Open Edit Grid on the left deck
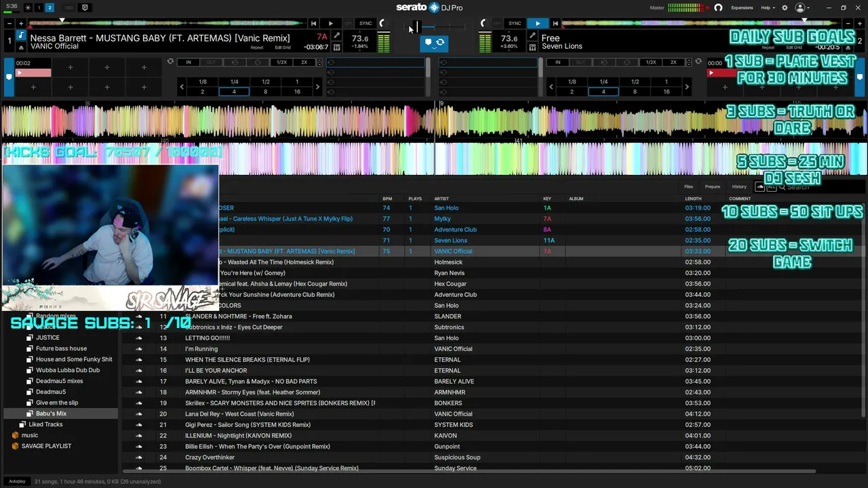This screenshot has width=868, height=488. point(283,47)
